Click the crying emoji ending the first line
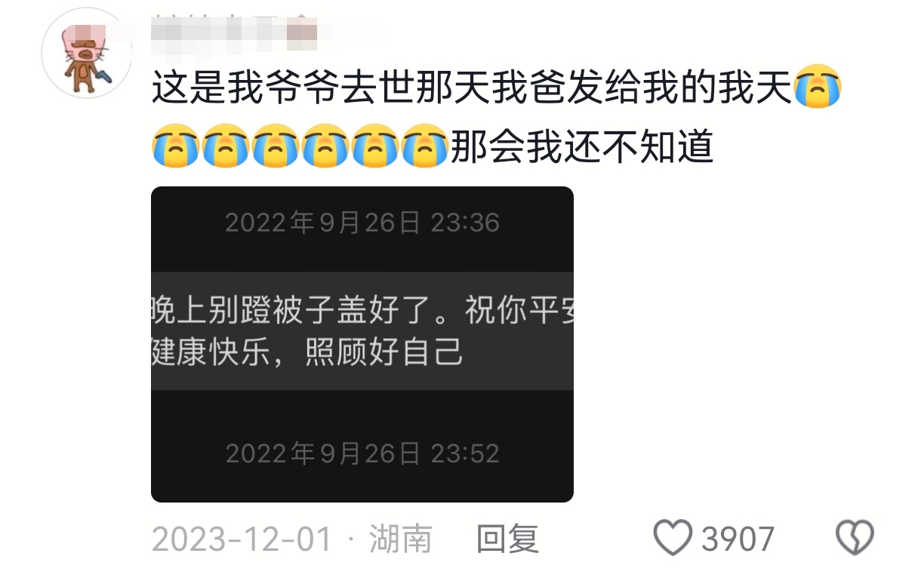924x578 pixels. coord(818,89)
